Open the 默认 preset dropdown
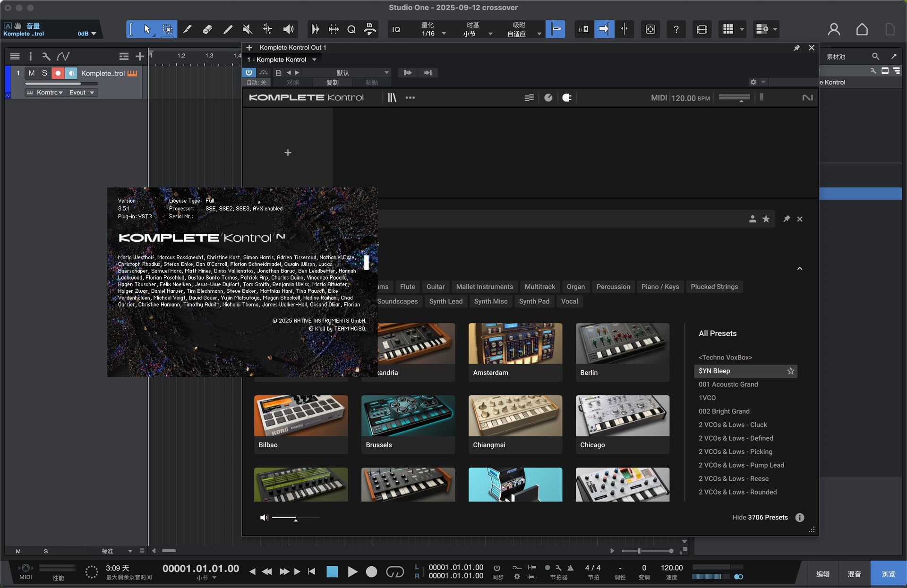The image size is (907, 588). [346, 73]
